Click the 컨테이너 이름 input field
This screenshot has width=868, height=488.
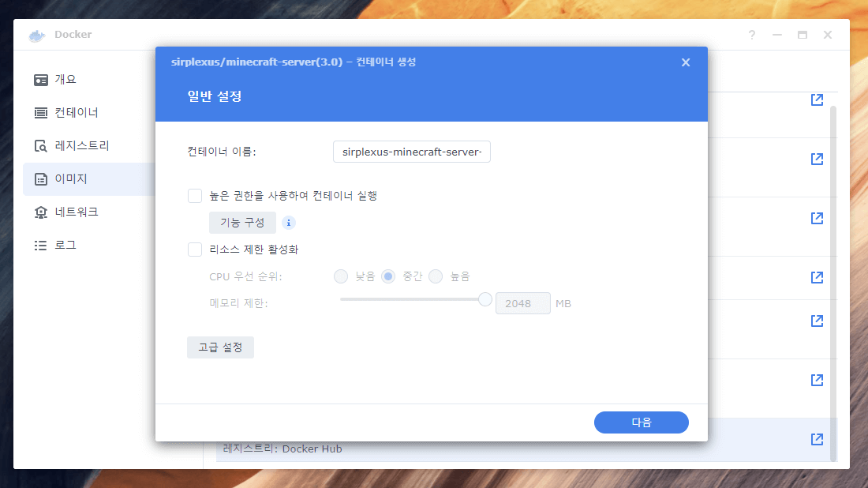pos(412,152)
